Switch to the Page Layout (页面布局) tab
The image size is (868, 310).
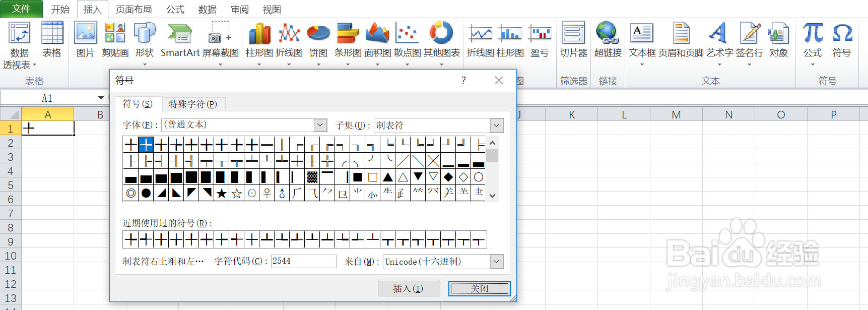(133, 9)
